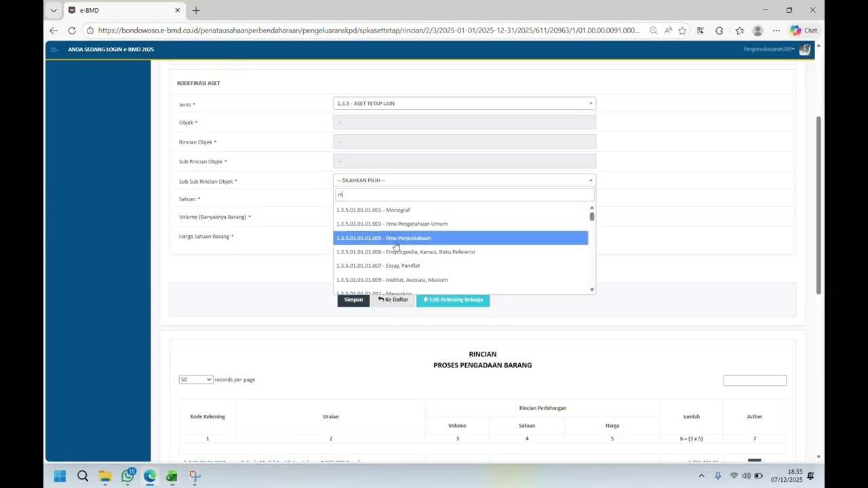868x488 pixels.
Task: Click the Ke Daftar button
Action: pyautogui.click(x=393, y=300)
